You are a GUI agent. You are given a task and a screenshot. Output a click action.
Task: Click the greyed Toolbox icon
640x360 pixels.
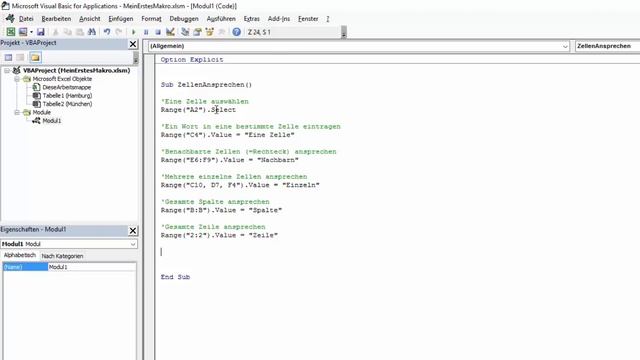[222, 32]
